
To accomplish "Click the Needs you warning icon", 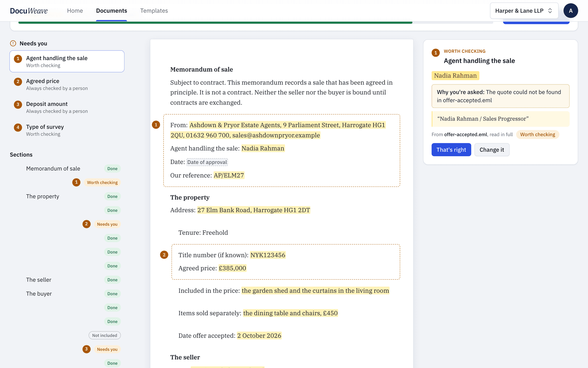I will (13, 43).
